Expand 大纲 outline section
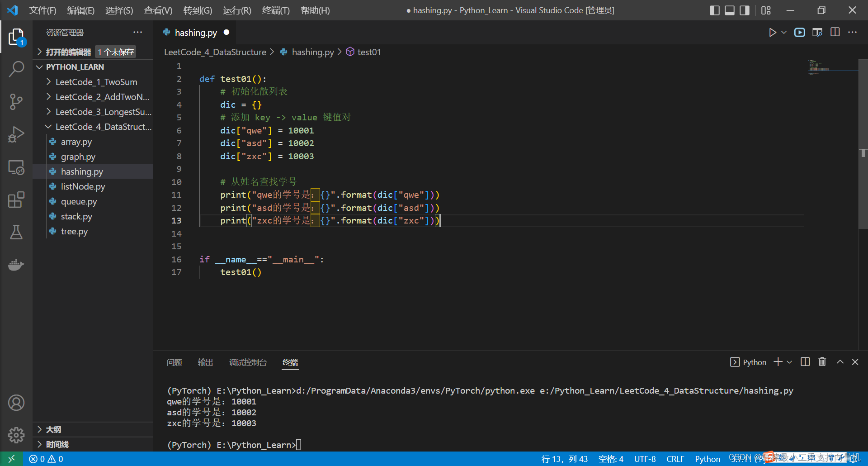The image size is (868, 466). click(93, 429)
